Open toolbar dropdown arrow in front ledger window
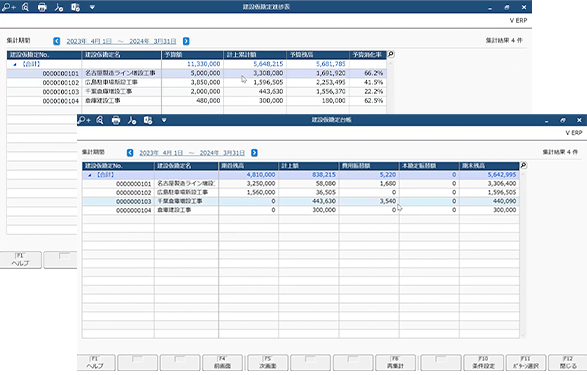This screenshot has height=375, width=587. [x=164, y=120]
